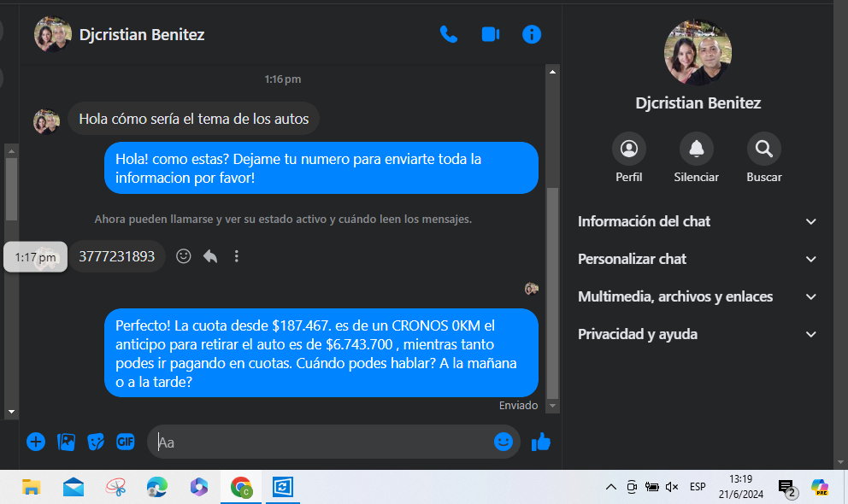Click message "Hola! como estas? Dejame tu numero"

[321, 168]
